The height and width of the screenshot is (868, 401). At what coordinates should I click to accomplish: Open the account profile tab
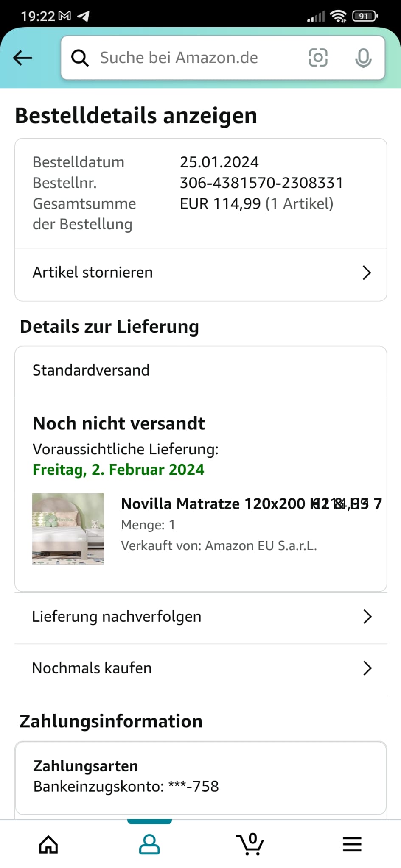coord(149,844)
